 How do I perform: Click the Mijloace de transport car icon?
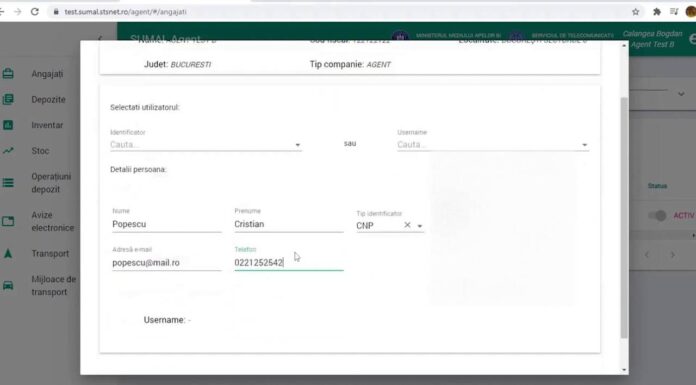point(8,285)
